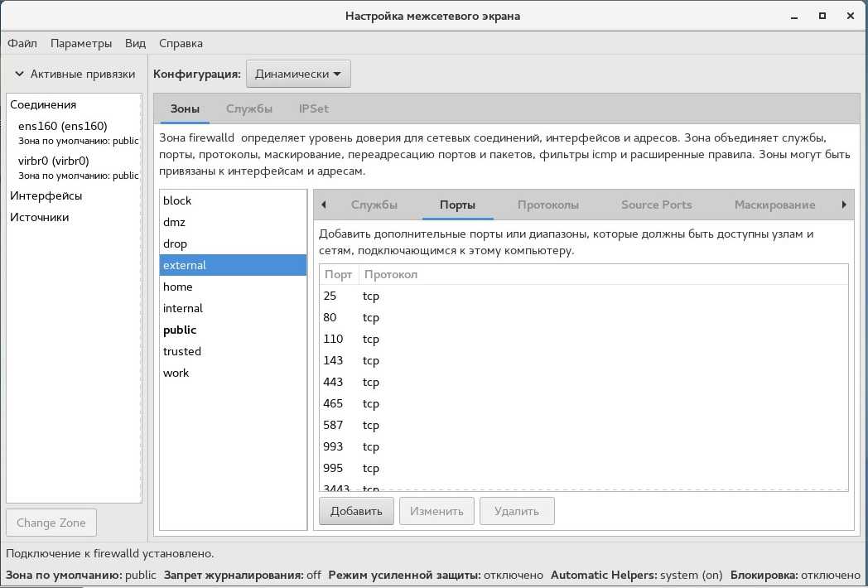
Task: Maximize the firewall settings window
Action: click(x=822, y=16)
